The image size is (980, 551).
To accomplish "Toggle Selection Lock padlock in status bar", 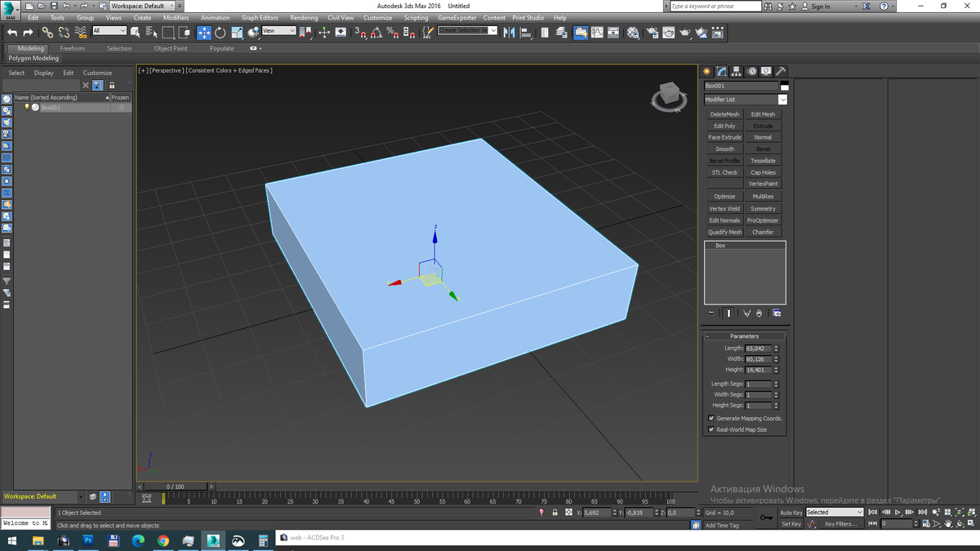I will pyautogui.click(x=555, y=512).
